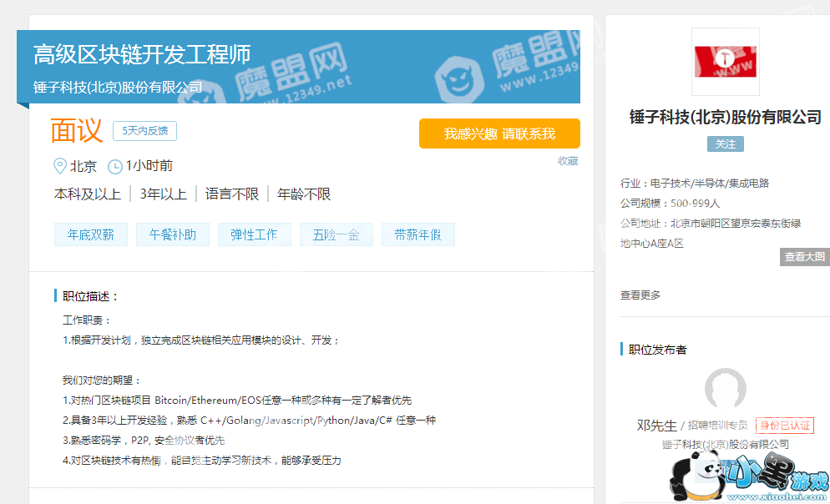Click the 年龄不限 requirement text
Image resolution: width=830 pixels, height=504 pixels.
click(x=304, y=194)
